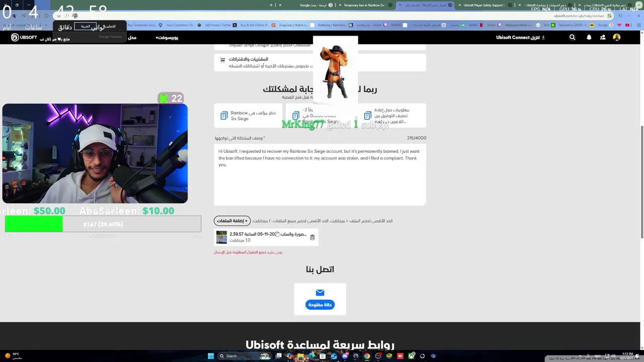The width and height of the screenshot is (644, 362).
Task: Click Ubisoft Connect download link
Action: pos(520,37)
